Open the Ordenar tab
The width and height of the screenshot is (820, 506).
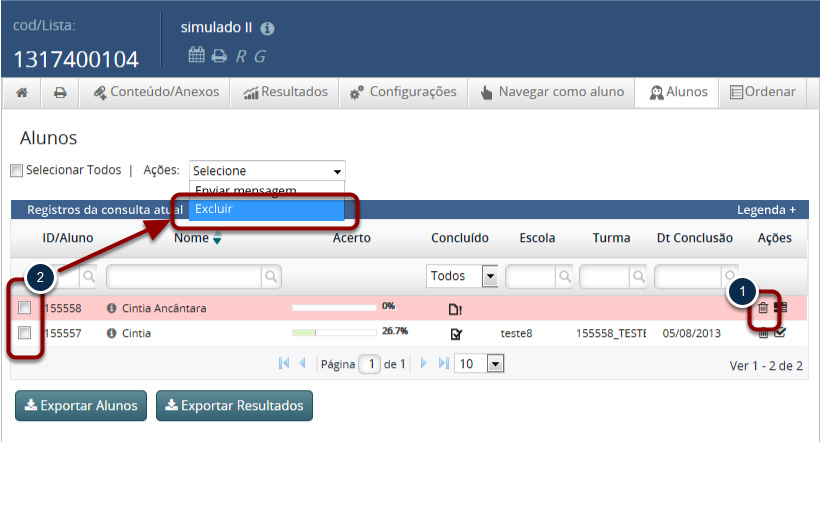point(762,92)
